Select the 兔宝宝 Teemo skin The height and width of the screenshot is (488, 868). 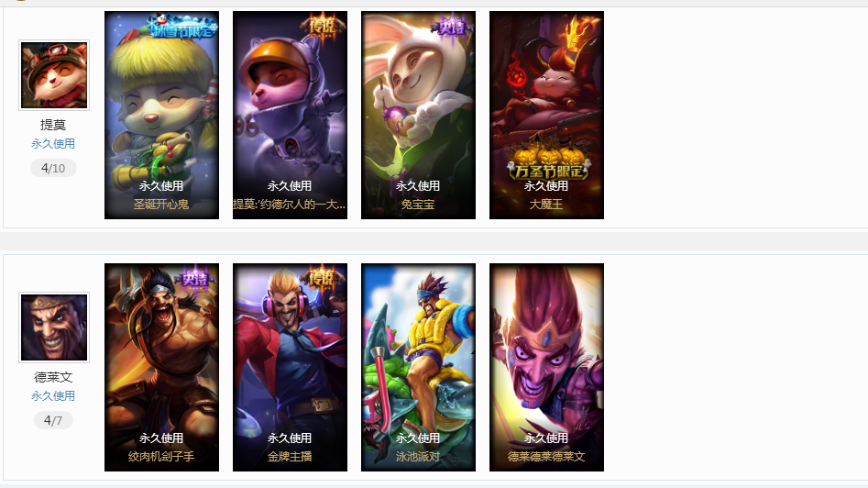(x=419, y=116)
